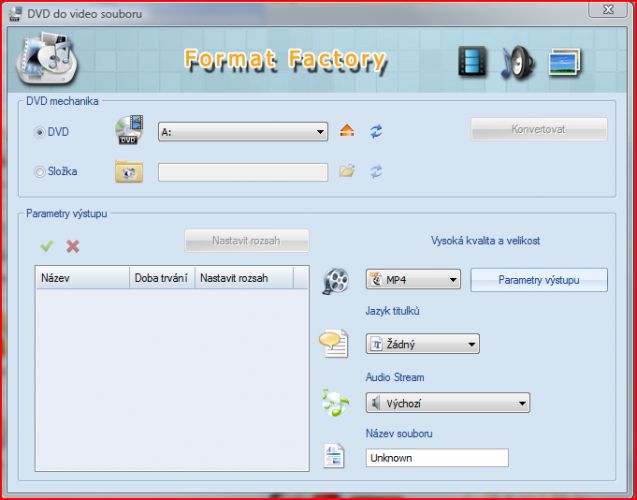Image resolution: width=637 pixels, height=500 pixels.
Task: Click the DVD disc icon
Action: (x=129, y=130)
